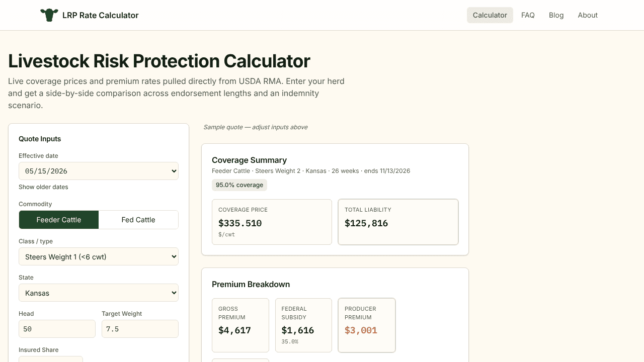Go to the Blog page
Image resolution: width=644 pixels, height=362 pixels.
(556, 15)
